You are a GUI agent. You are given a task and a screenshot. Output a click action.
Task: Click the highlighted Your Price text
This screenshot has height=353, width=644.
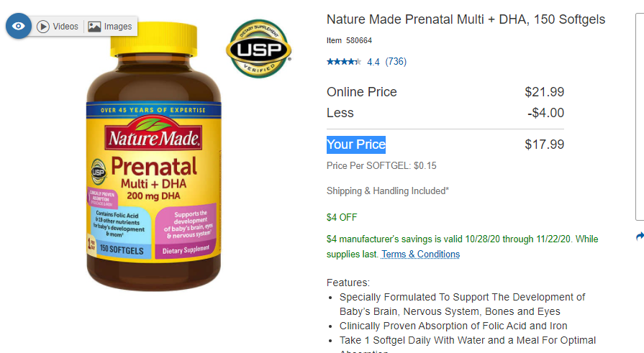pos(356,145)
